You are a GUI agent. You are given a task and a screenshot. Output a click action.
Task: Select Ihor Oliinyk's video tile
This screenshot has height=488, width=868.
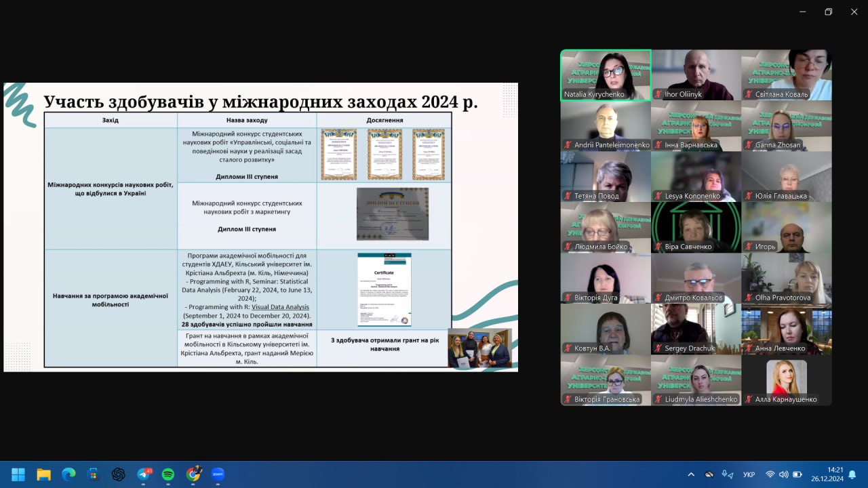(696, 75)
